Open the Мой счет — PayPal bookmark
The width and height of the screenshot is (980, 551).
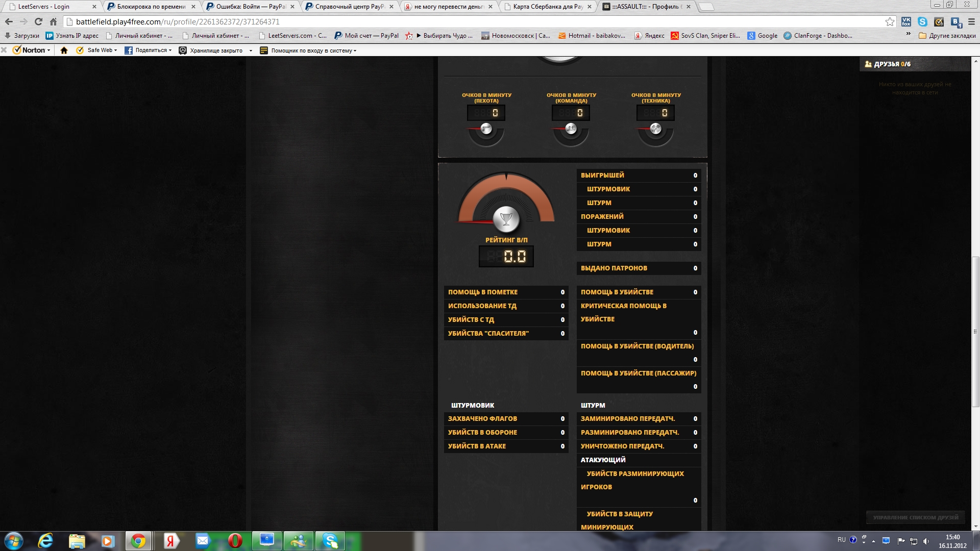[x=366, y=36]
